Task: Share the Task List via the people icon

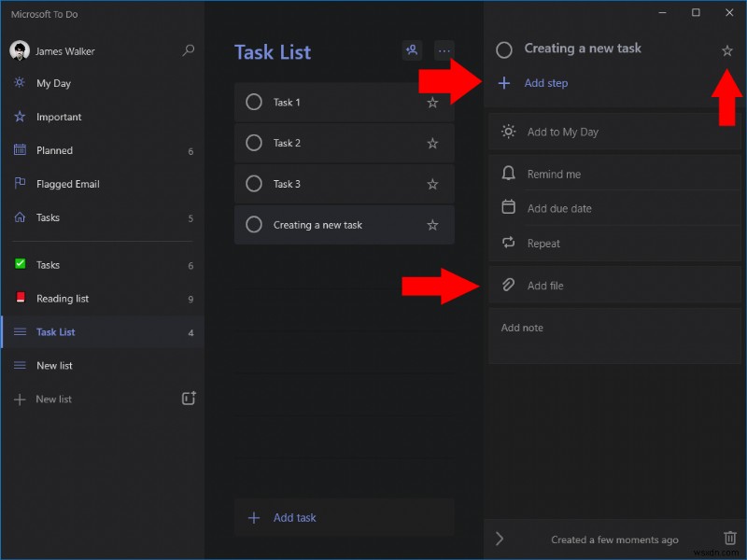Action: (412, 50)
